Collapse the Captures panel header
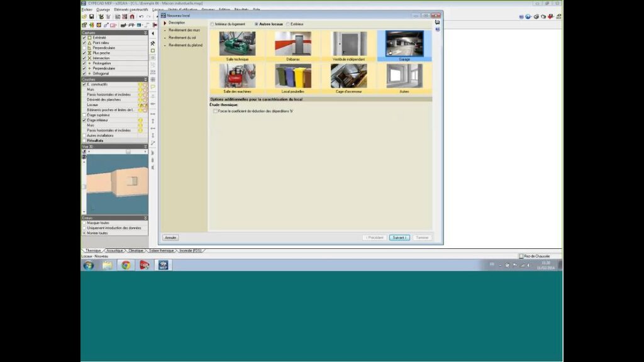Screen dimensions: 644x362 pos(145,33)
